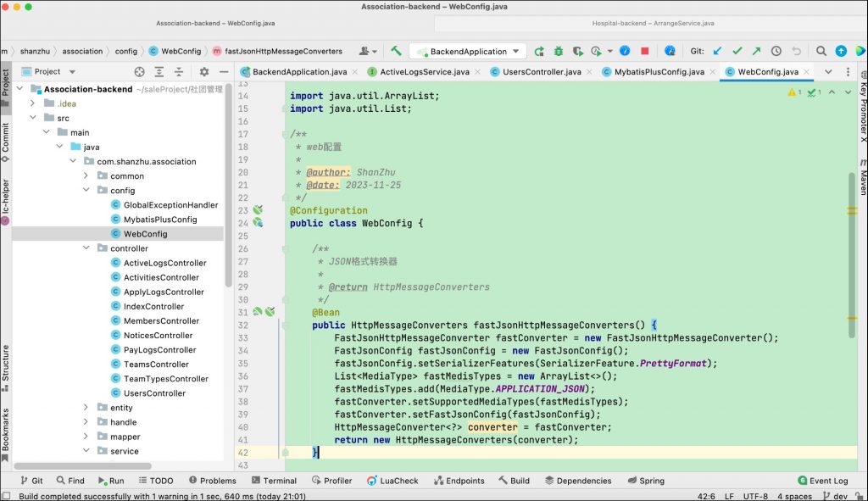
Task: Switch to MybatisPlusConfig.java tab
Action: click(x=659, y=72)
